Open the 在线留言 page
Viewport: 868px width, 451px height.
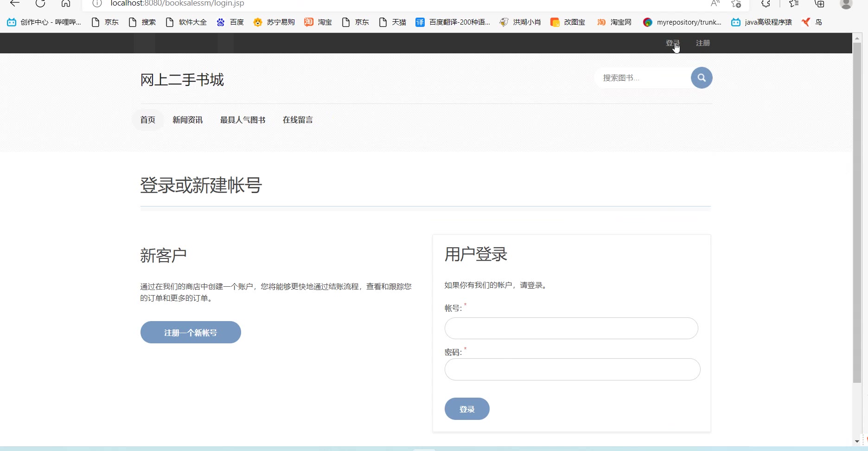coord(298,120)
